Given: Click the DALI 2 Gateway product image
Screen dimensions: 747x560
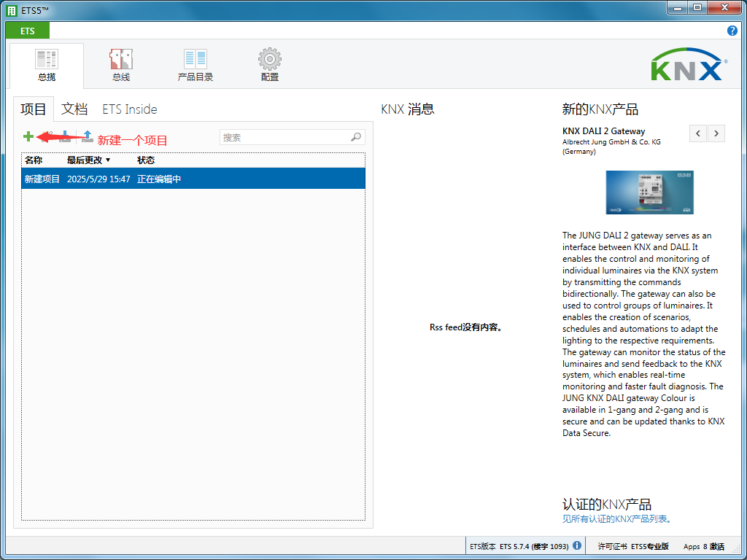Looking at the screenshot, I should (x=649, y=192).
